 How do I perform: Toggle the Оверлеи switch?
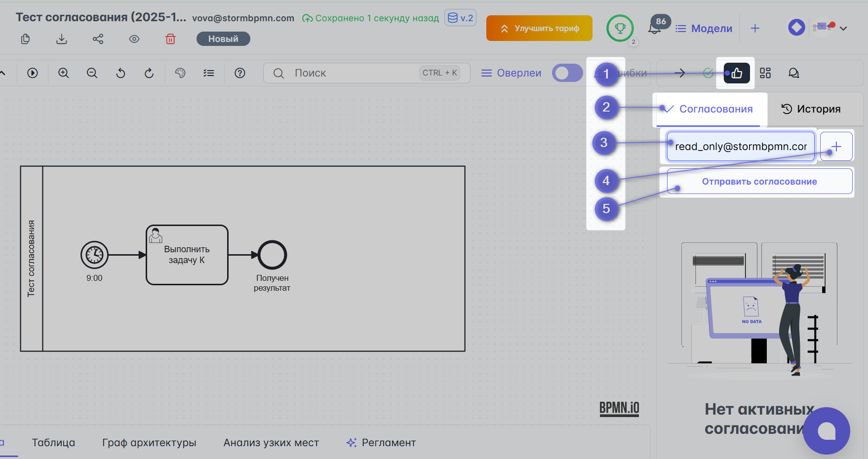click(x=567, y=73)
